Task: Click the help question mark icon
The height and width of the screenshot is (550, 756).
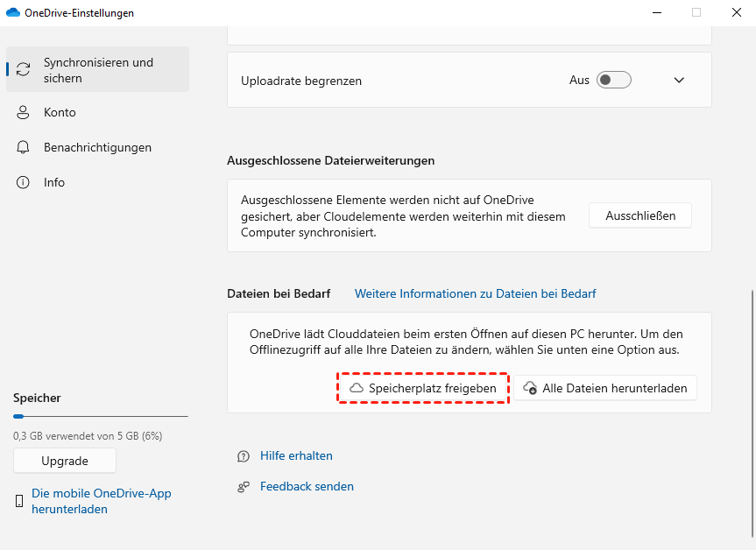Action: [x=244, y=456]
